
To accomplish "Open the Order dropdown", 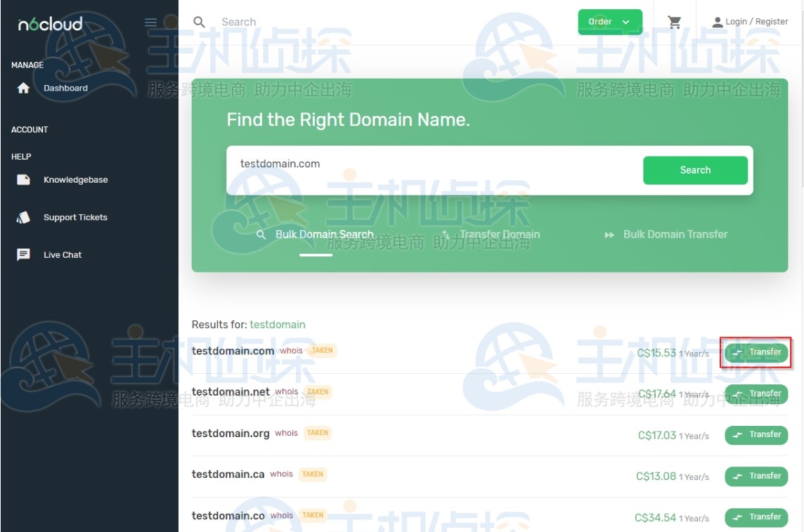I will [609, 22].
